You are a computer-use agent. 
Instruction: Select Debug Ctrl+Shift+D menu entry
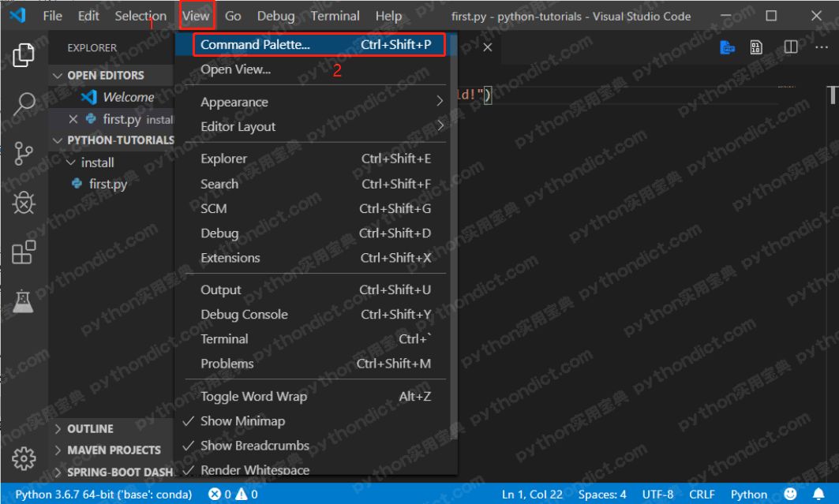[x=316, y=233]
